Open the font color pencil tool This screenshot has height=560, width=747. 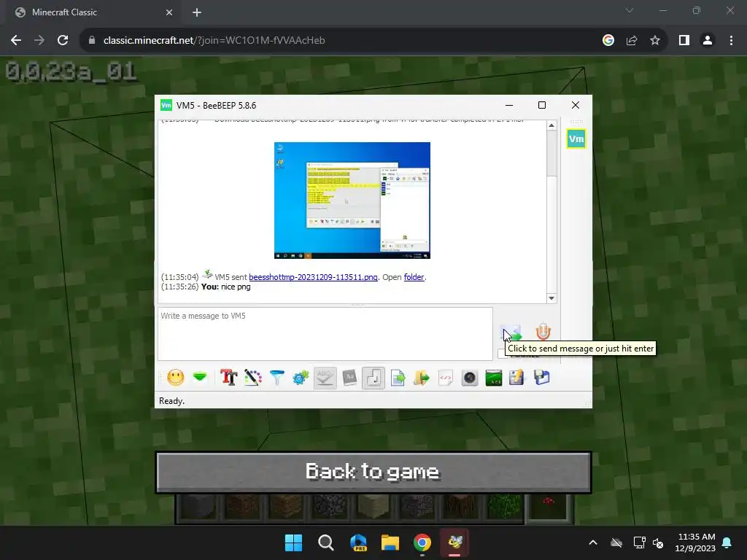click(253, 378)
